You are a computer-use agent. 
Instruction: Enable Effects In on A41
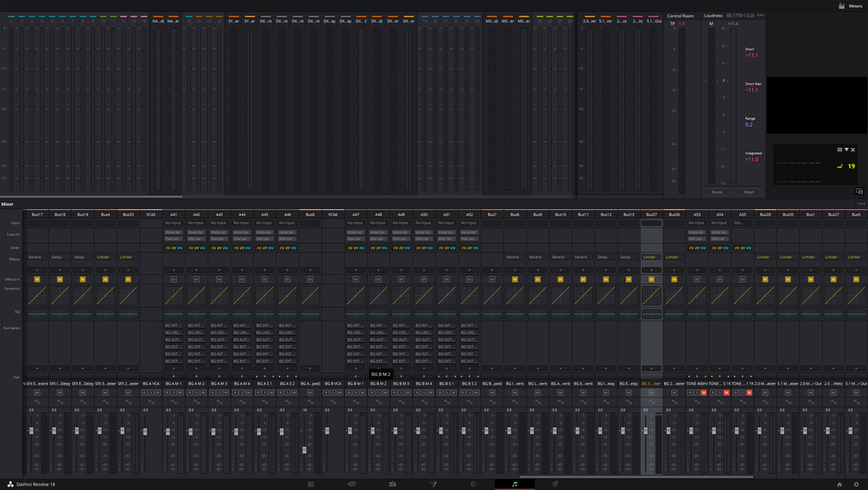coord(174,280)
